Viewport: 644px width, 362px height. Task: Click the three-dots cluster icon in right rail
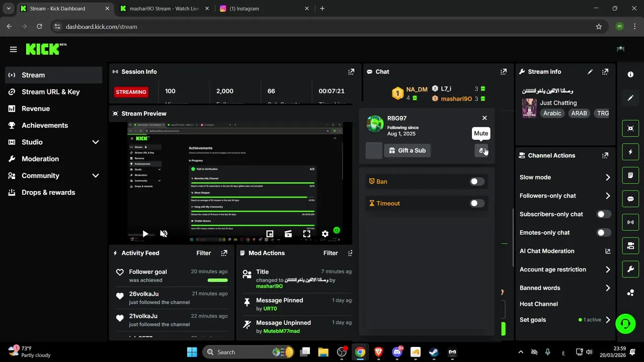630,293
